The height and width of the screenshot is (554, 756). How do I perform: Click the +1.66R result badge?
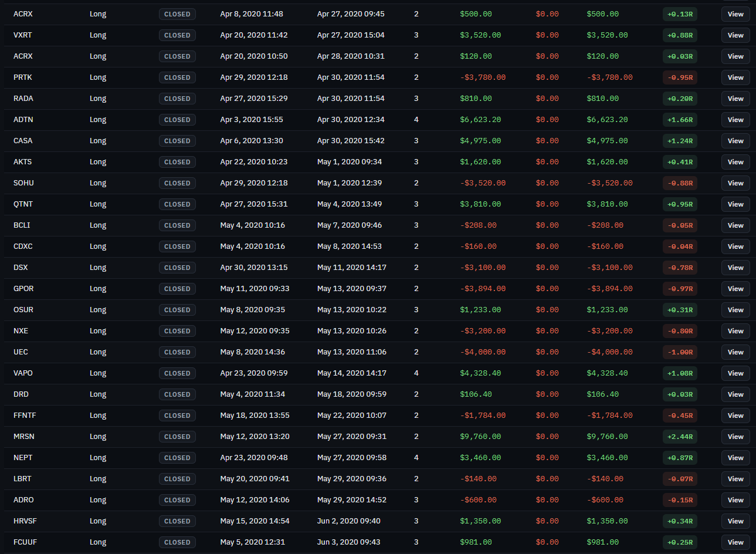click(680, 120)
